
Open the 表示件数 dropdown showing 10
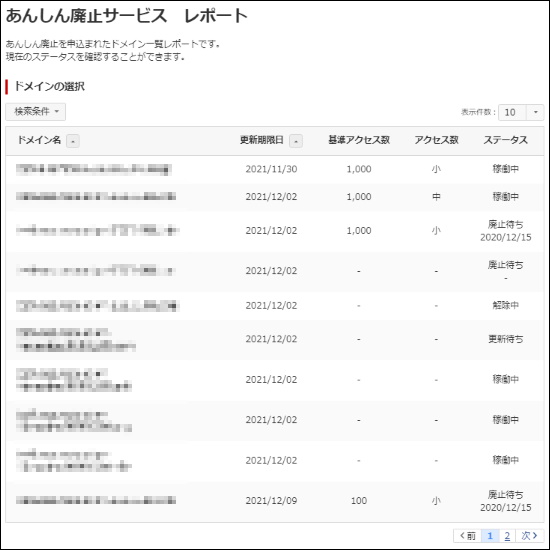(x=521, y=112)
